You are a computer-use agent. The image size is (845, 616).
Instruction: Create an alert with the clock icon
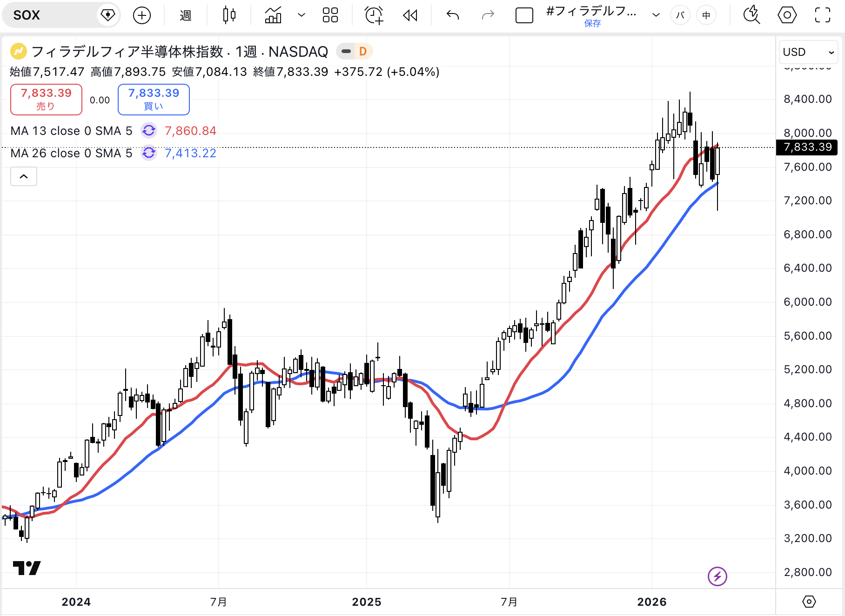click(x=374, y=15)
